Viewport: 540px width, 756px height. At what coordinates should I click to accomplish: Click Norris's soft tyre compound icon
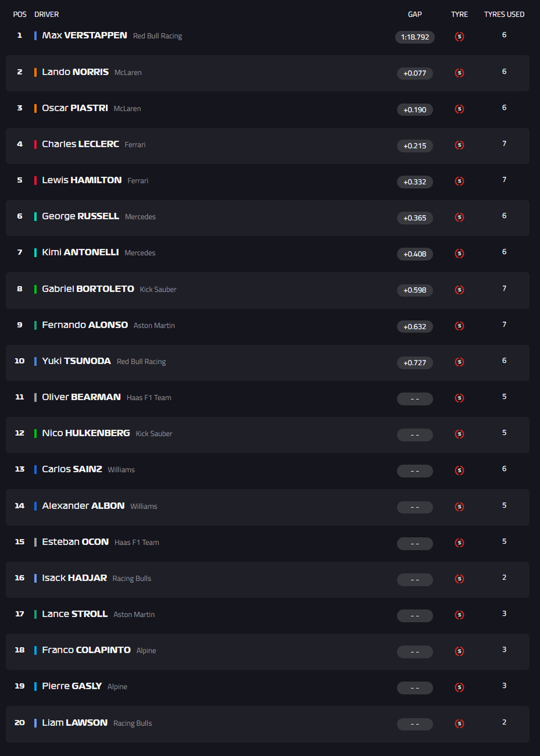(459, 73)
